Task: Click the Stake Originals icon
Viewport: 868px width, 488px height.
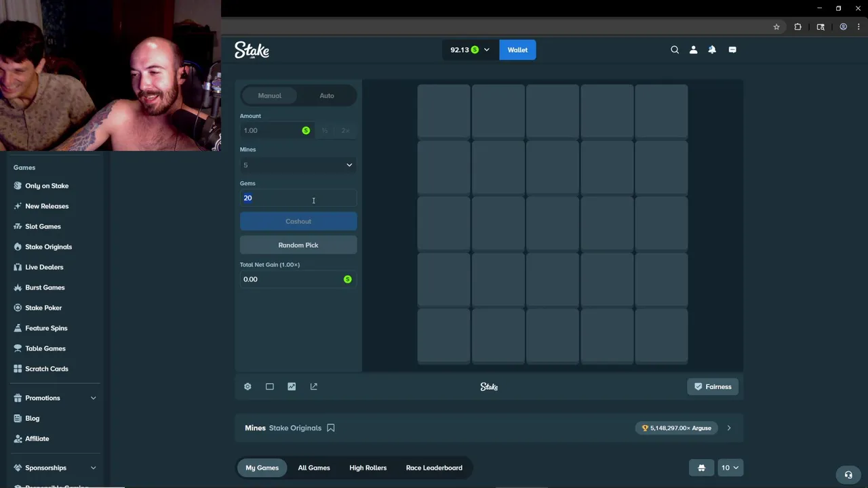Action: pos(18,247)
